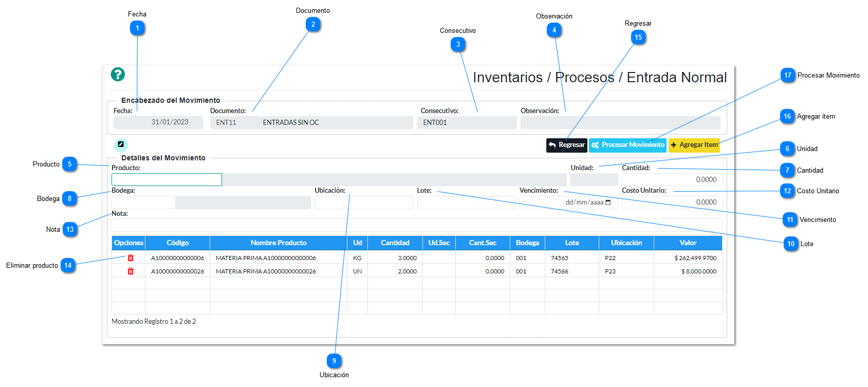Sort by the Ubicación column header
Image resolution: width=868 pixels, height=387 pixels.
click(x=626, y=243)
